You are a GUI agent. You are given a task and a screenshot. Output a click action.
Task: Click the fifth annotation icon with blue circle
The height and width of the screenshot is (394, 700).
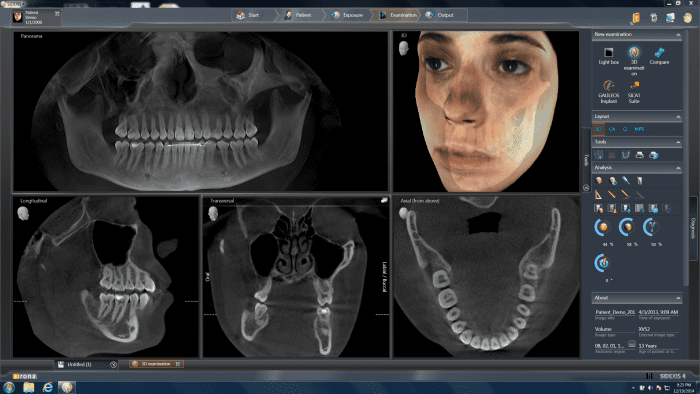pyautogui.click(x=653, y=208)
